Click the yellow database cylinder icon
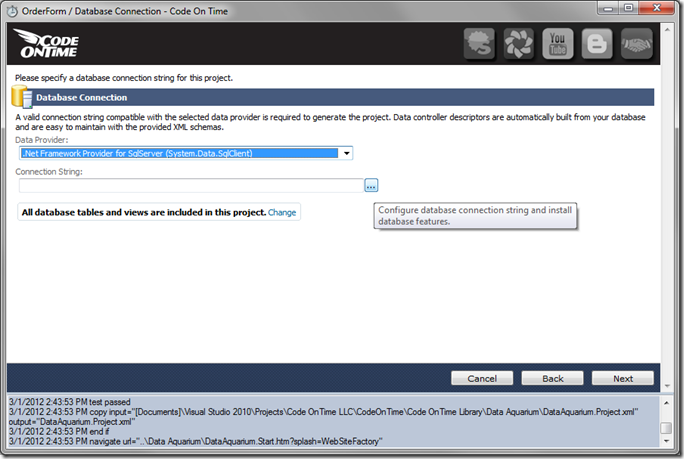The width and height of the screenshot is (684, 459). click(x=22, y=96)
